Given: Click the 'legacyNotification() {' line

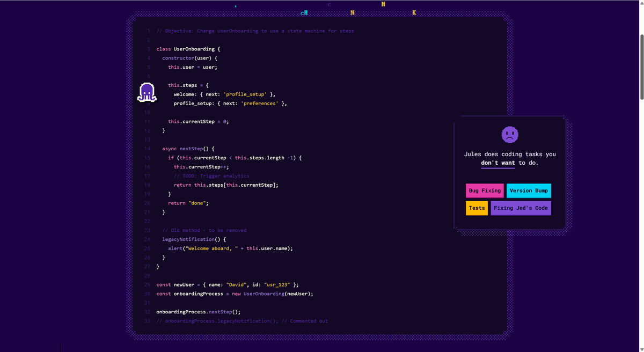Looking at the screenshot, I should [x=194, y=239].
